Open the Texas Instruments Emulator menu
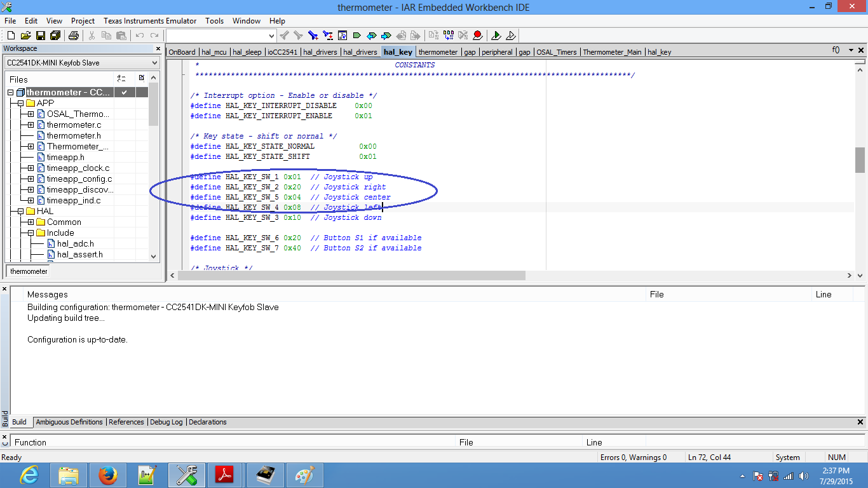This screenshot has width=868, height=488. click(x=150, y=21)
